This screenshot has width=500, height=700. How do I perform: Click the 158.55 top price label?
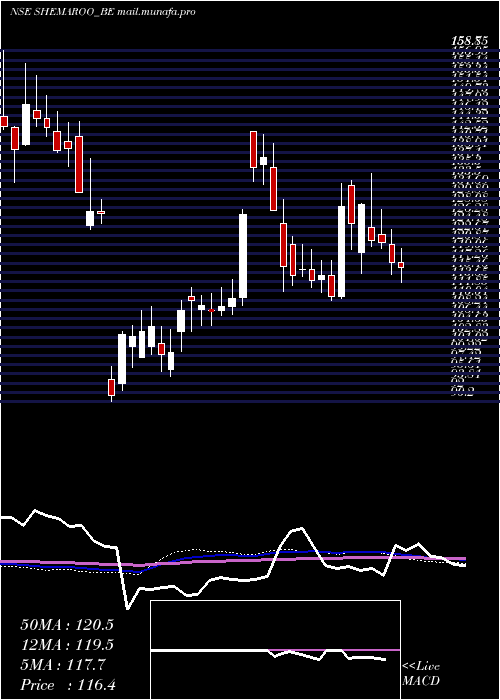tap(472, 42)
